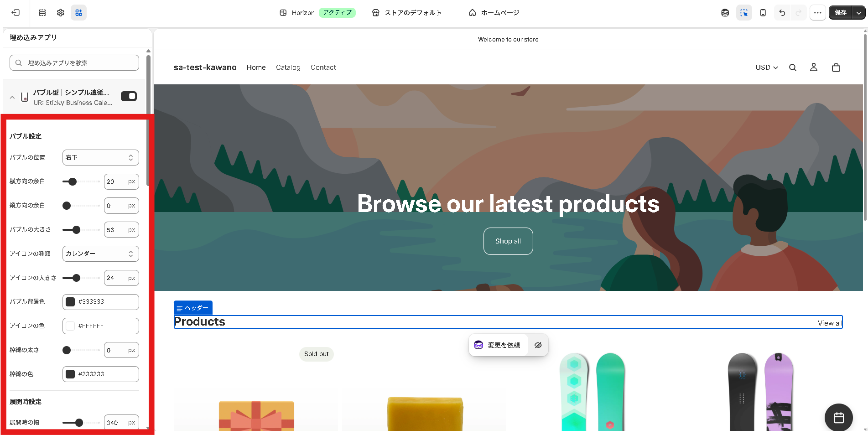Screen dimensions: 868x435
Task: Select the app embeds icon
Action: (78, 13)
